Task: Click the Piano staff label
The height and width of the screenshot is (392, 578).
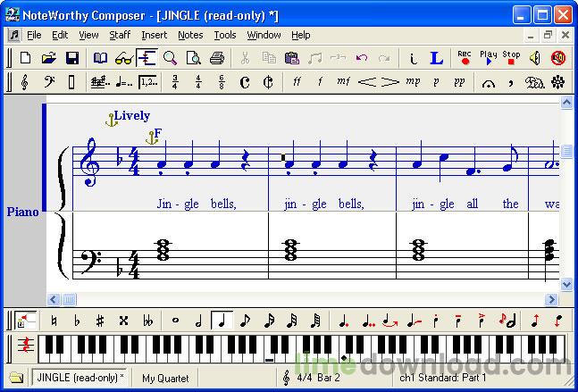Action: (x=22, y=212)
